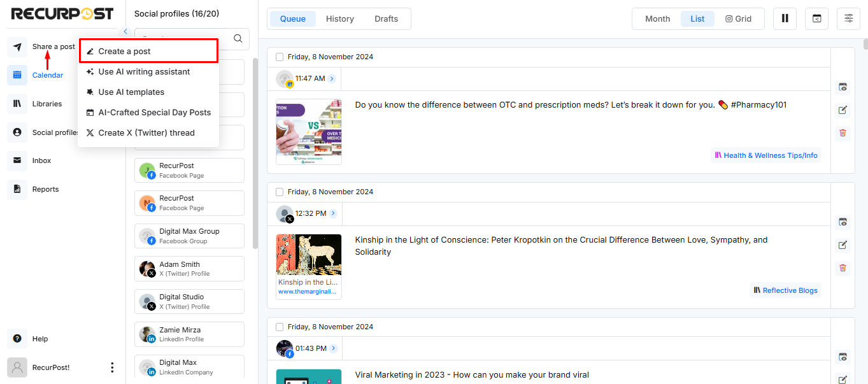This screenshot has width=868, height=384.
Task: Preview the Viral Marketing post via calendar-eye icon
Action: pyautogui.click(x=843, y=357)
